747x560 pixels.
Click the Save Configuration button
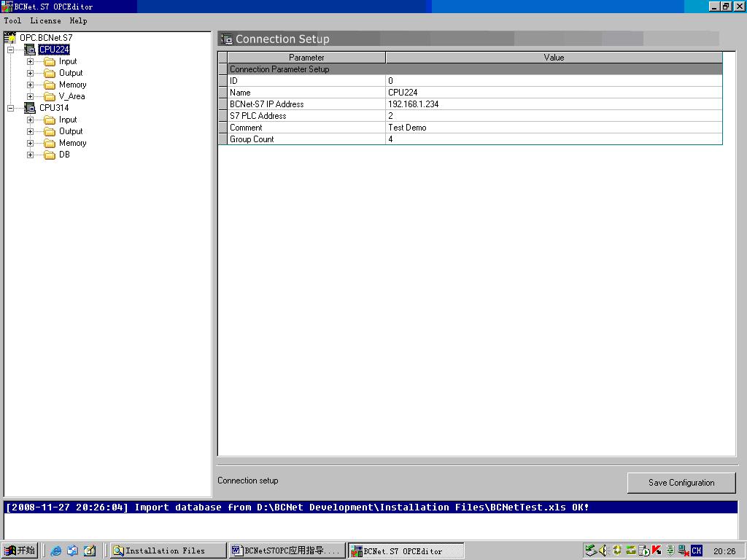click(x=681, y=483)
